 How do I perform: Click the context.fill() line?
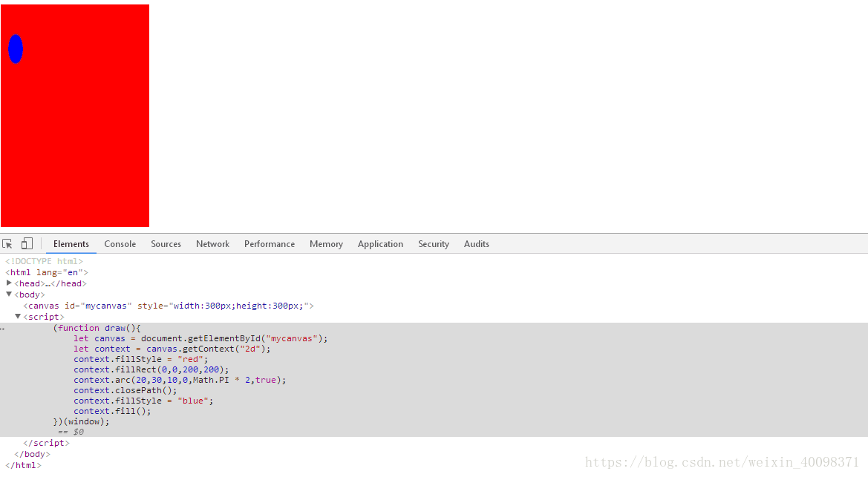click(x=112, y=411)
